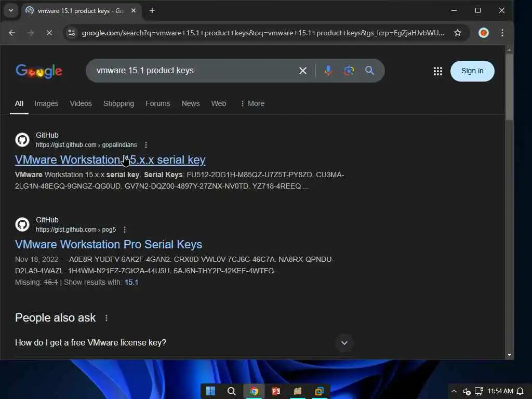
Task: Show results with 15.1 link
Action: click(131, 282)
